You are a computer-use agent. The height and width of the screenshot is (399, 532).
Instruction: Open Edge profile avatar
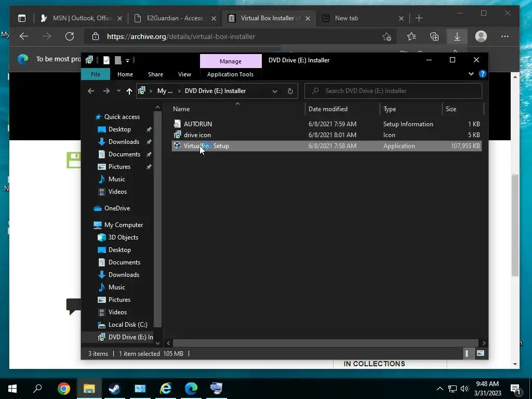481,36
